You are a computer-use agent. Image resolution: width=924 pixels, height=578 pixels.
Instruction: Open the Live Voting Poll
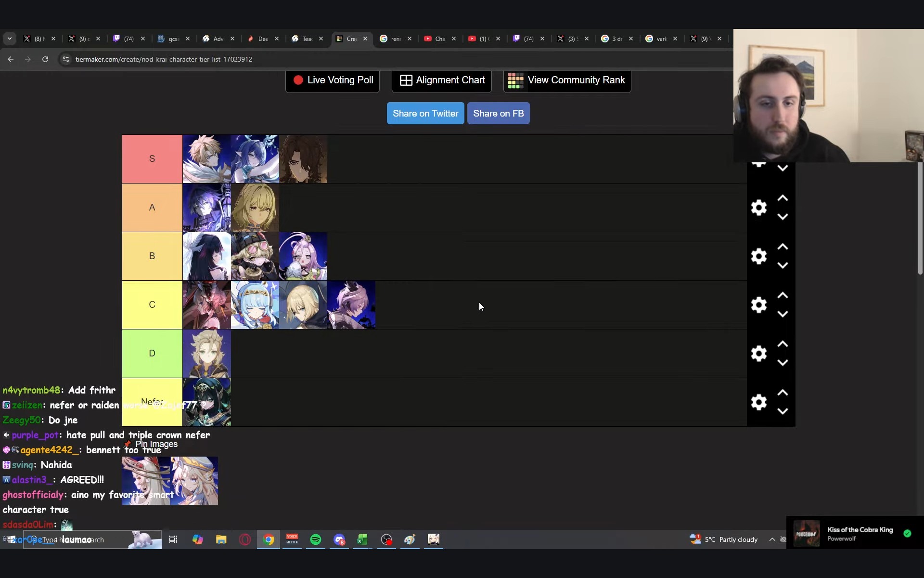[x=333, y=80]
